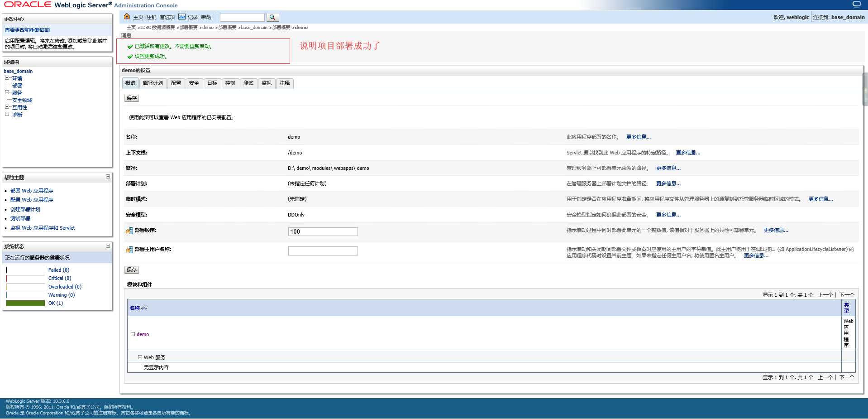Screen dimensions: 868x419
Task: Click the 部署顺序 input field showing 100
Action: (x=323, y=231)
